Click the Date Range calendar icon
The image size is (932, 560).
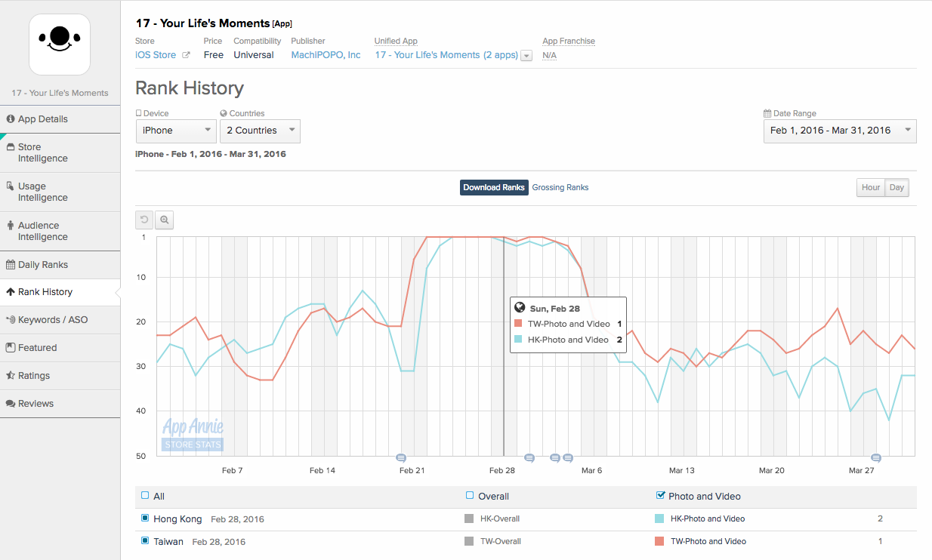click(767, 113)
